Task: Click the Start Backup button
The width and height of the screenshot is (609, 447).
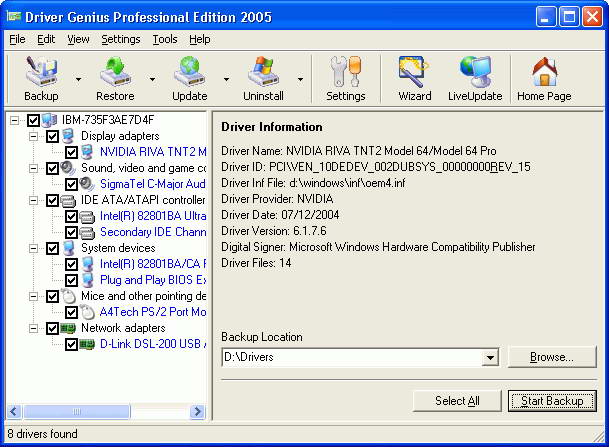Action: point(552,401)
